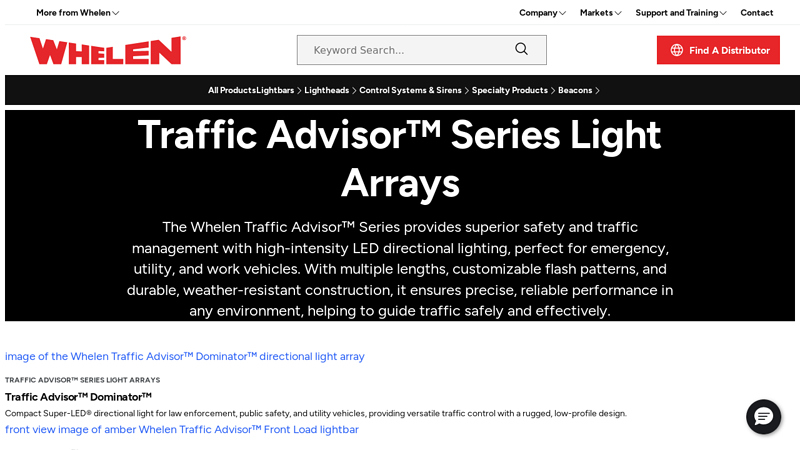The width and height of the screenshot is (800, 450).
Task: Expand chevron next to Lightbars
Action: tap(299, 91)
